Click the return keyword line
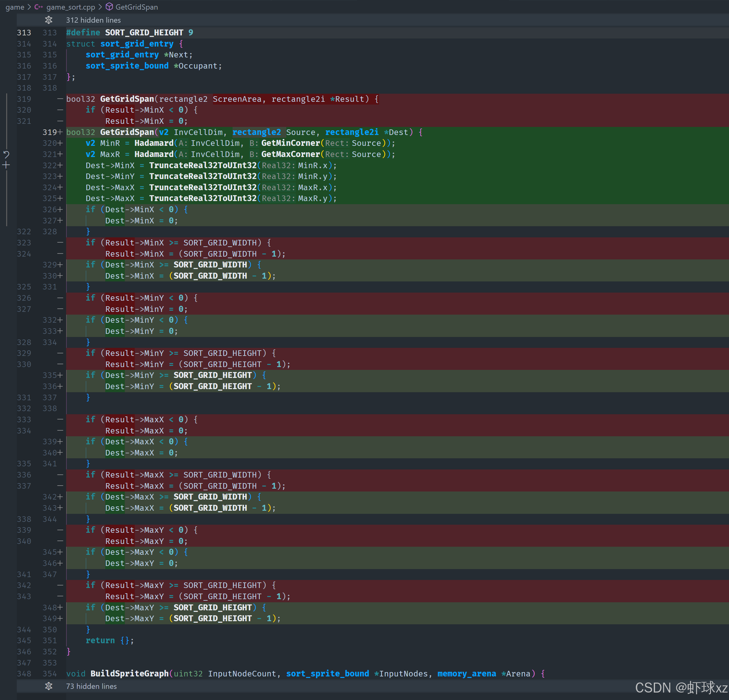The width and height of the screenshot is (729, 700). 100,640
